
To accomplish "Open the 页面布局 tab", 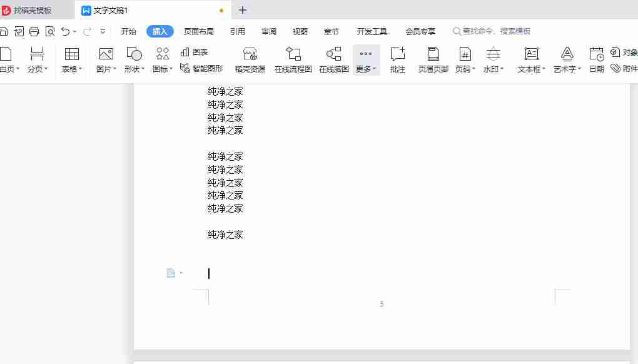I will point(198,31).
